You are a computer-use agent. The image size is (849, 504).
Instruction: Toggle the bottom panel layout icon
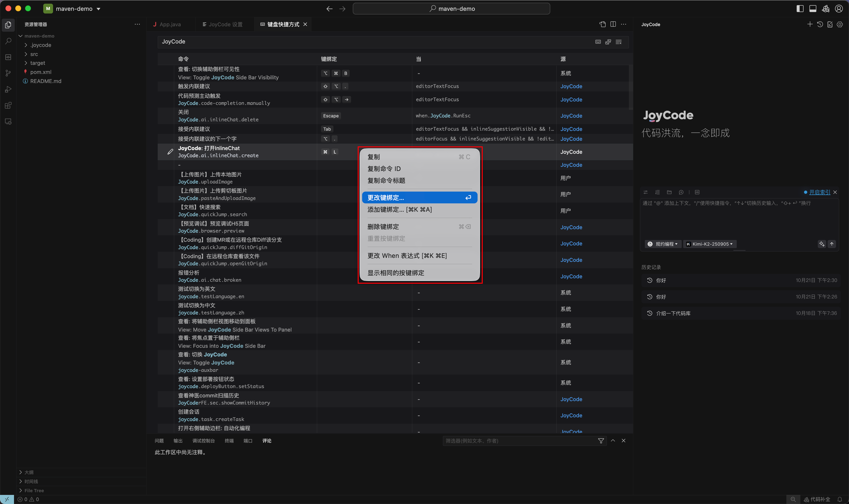(x=813, y=9)
